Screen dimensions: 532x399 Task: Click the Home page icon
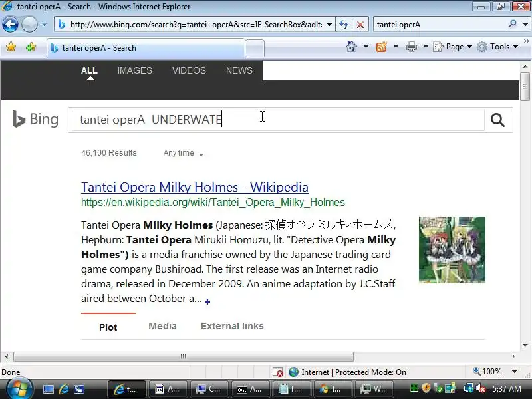pyautogui.click(x=352, y=47)
